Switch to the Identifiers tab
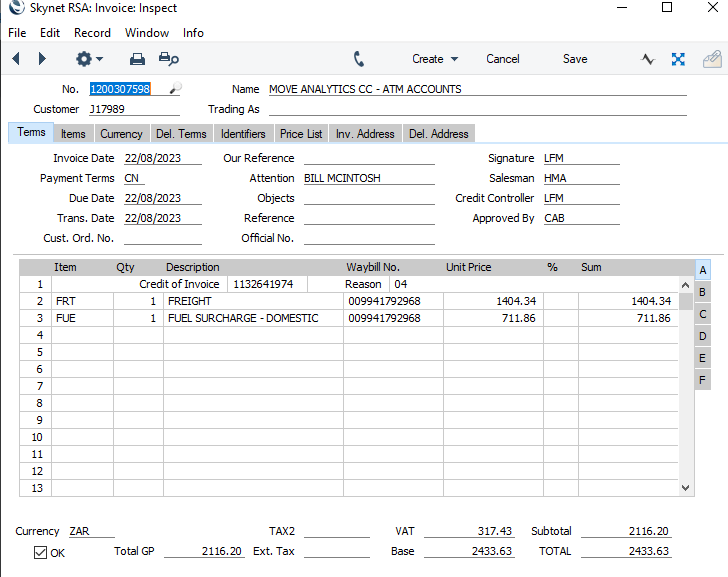728x577 pixels. (x=243, y=134)
